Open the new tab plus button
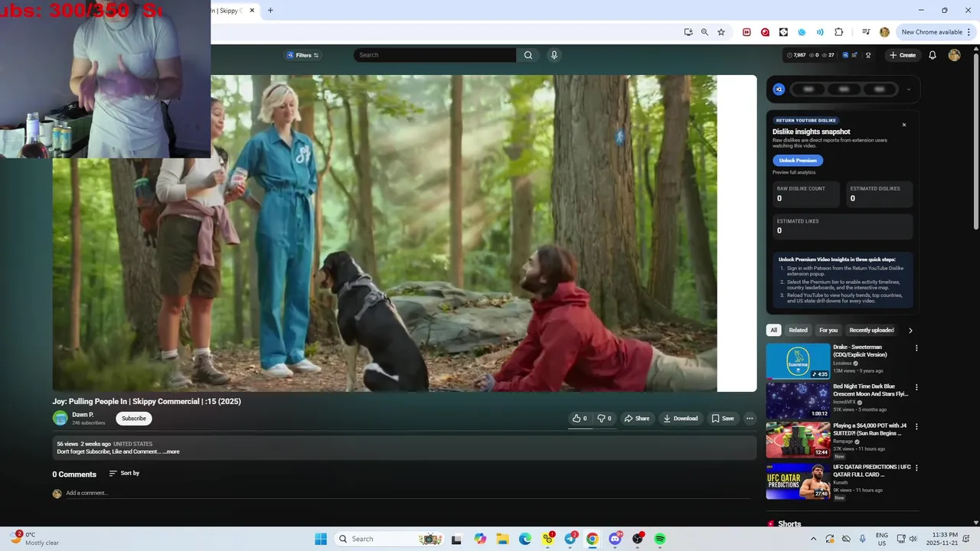Image resolution: width=980 pixels, height=551 pixels. click(x=270, y=11)
